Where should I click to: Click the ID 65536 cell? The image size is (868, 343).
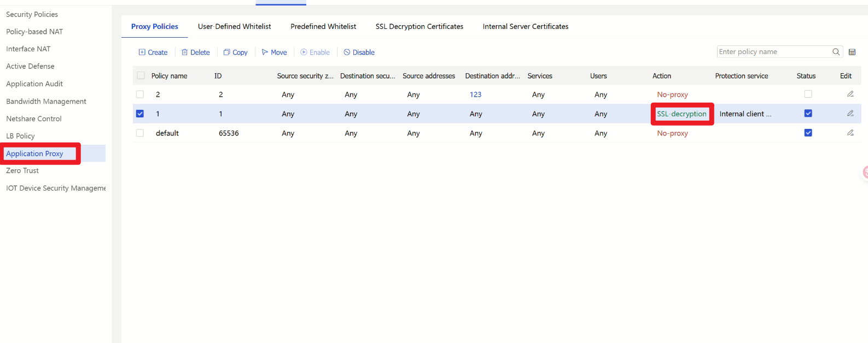[x=229, y=133]
